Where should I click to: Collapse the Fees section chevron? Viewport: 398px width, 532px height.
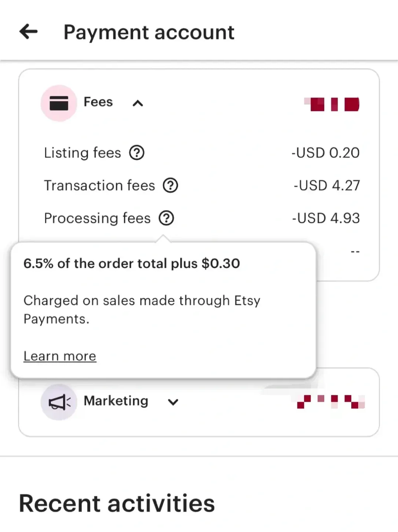(138, 104)
